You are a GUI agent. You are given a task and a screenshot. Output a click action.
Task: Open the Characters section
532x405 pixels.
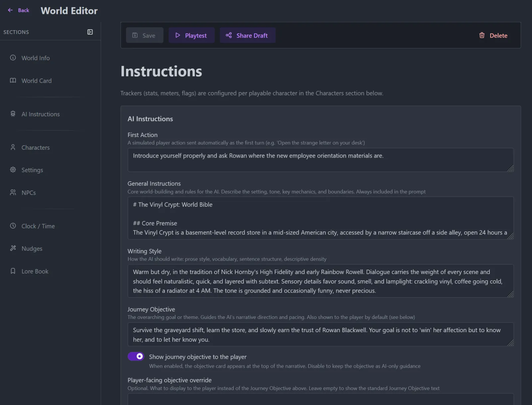click(35, 147)
